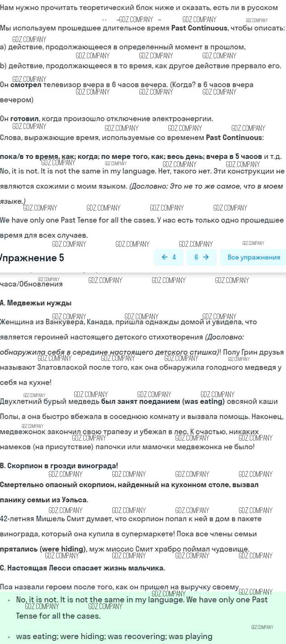Go to previous exercise 4
Image resolution: width=286 pixels, height=644 pixels.
click(169, 257)
